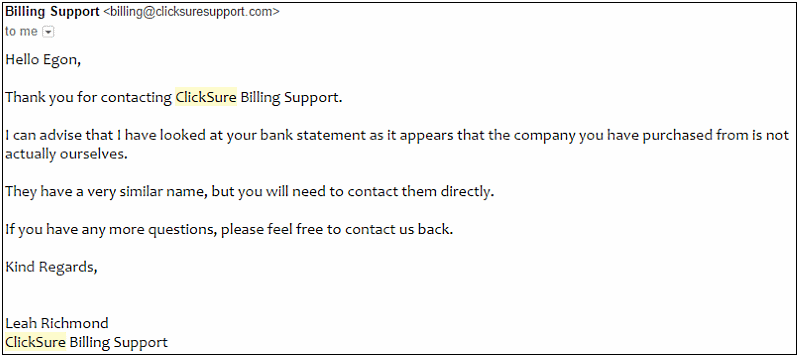The height and width of the screenshot is (360, 800).
Task: Click the phrase "contact them directly."
Action: (421, 192)
